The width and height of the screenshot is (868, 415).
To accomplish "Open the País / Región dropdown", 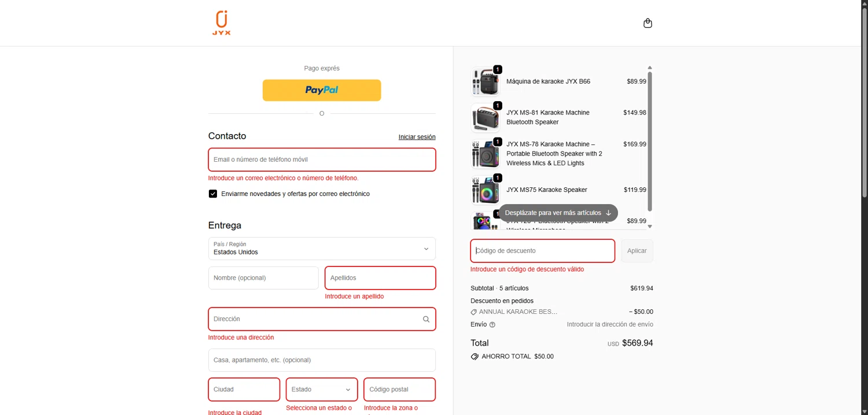I will pyautogui.click(x=322, y=249).
